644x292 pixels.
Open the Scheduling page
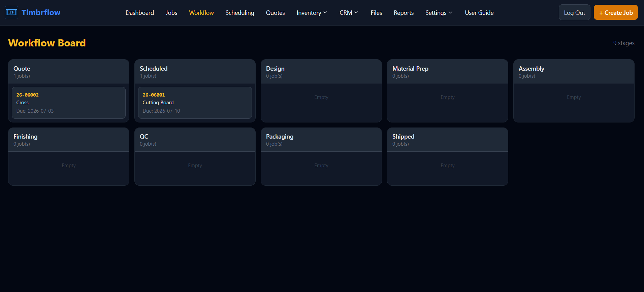tap(240, 13)
